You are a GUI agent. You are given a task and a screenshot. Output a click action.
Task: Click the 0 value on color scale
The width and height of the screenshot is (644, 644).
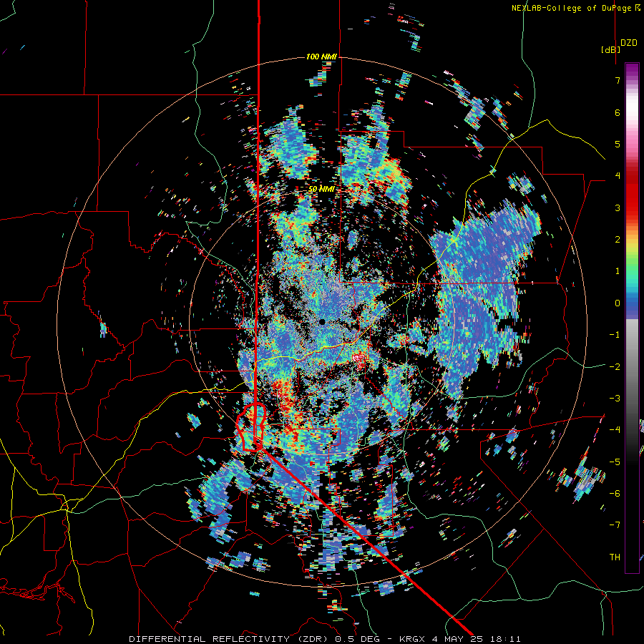[618, 303]
